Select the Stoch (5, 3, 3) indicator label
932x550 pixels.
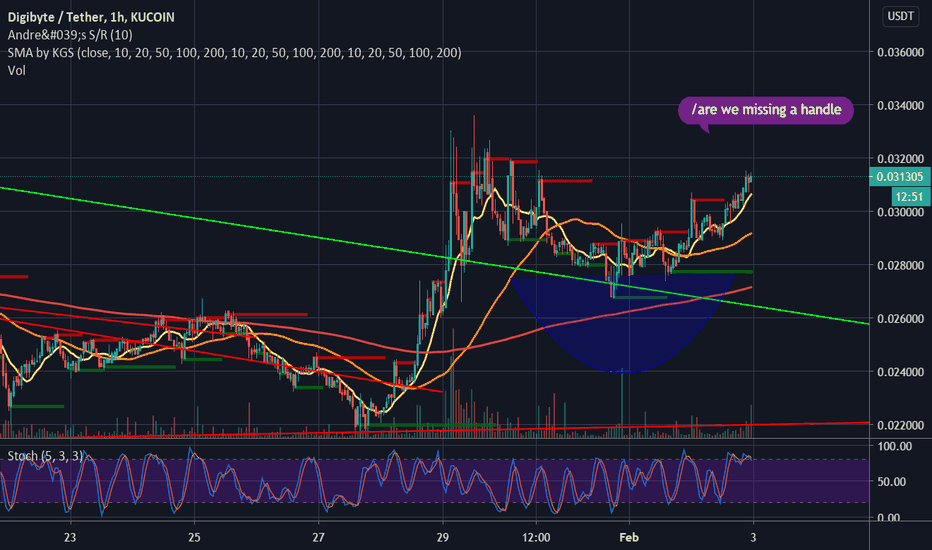point(45,456)
